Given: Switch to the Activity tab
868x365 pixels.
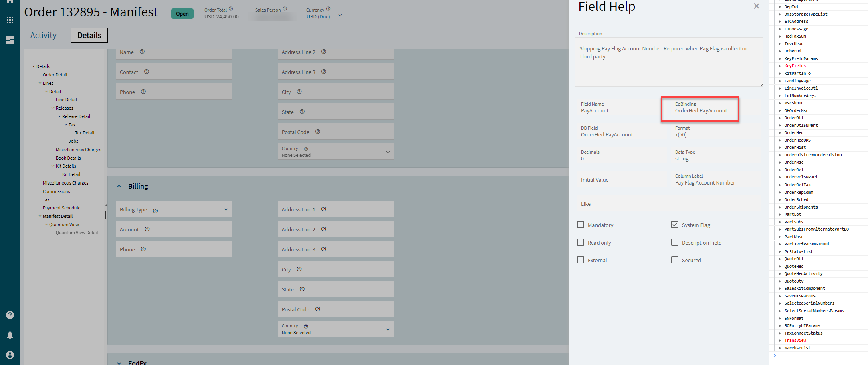Looking at the screenshot, I should (43, 35).
